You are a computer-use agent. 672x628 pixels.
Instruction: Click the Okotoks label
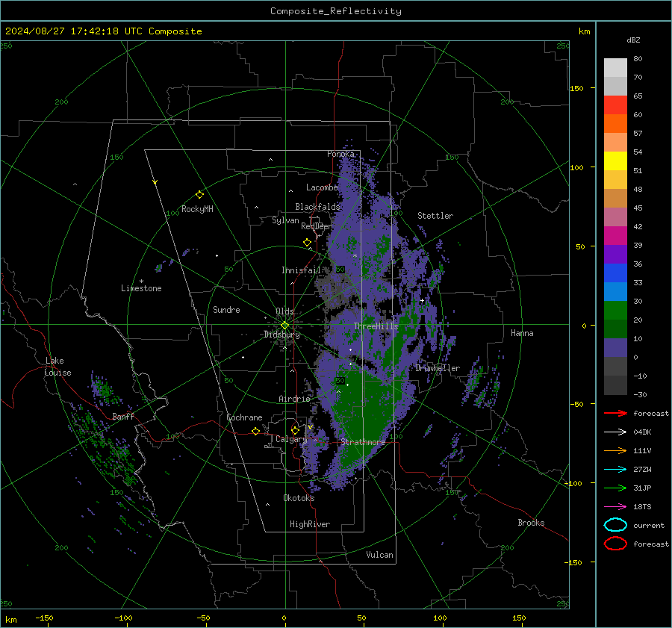[x=299, y=497]
